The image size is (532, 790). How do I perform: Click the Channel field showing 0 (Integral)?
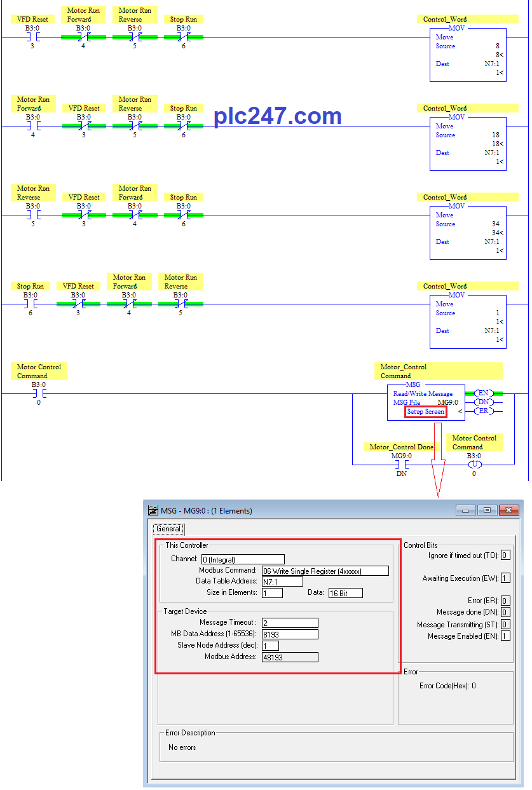243,559
